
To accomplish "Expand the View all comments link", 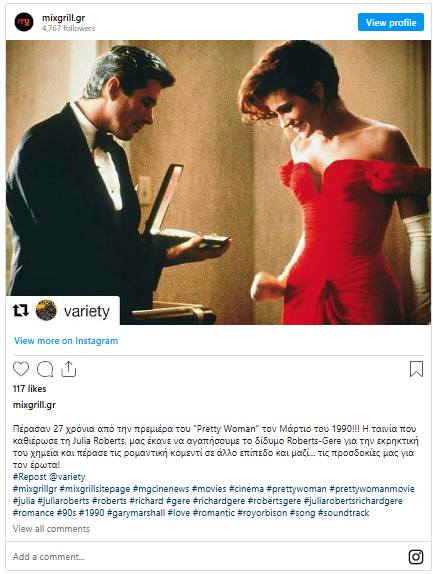I will pyautogui.click(x=51, y=529).
